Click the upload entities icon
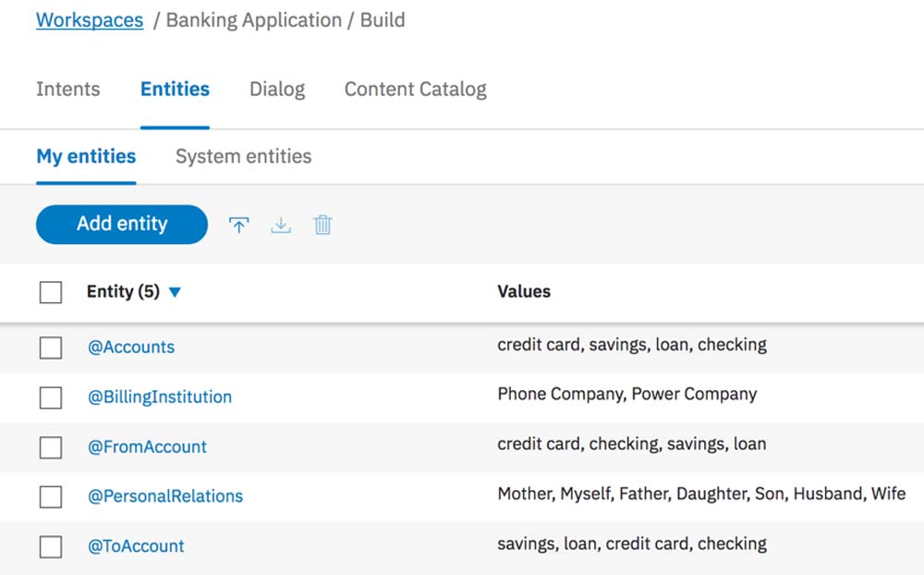Screen dimensions: 924x575 [239, 225]
